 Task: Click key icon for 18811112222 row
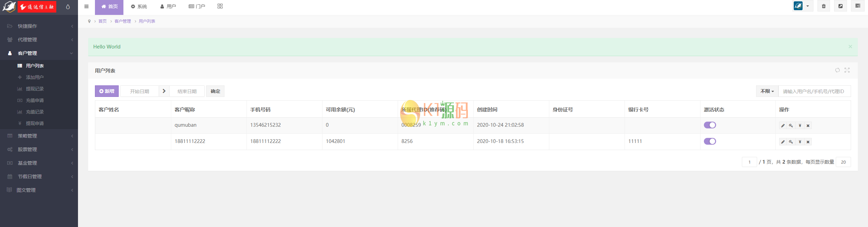click(791, 142)
